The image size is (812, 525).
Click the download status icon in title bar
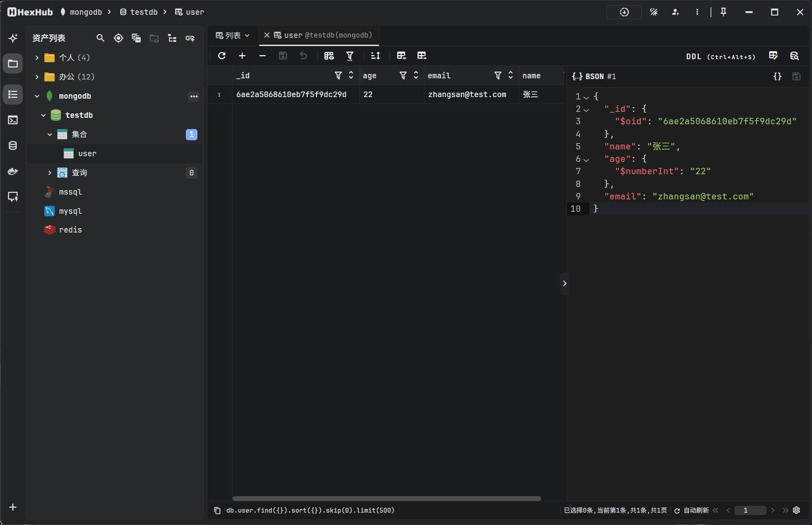[x=624, y=12]
